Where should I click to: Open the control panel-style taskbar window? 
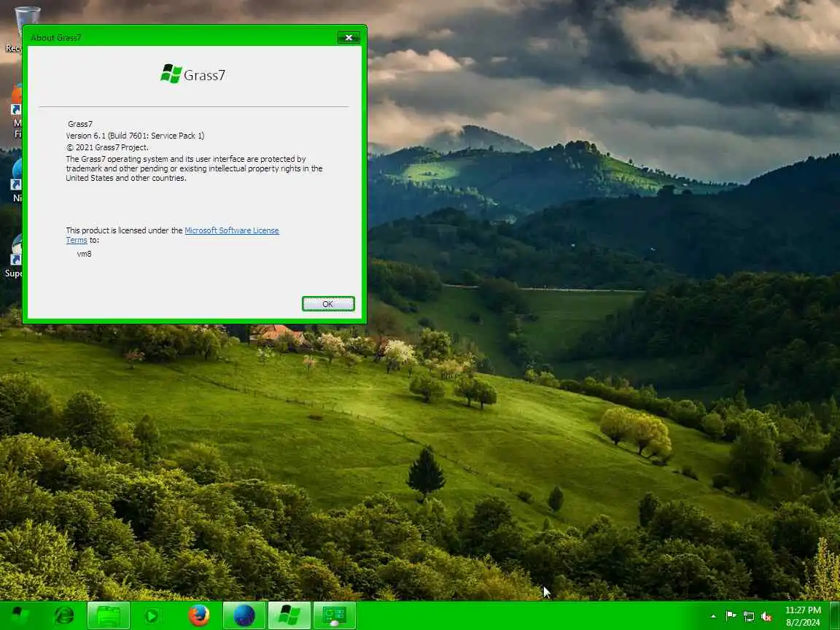(x=334, y=615)
